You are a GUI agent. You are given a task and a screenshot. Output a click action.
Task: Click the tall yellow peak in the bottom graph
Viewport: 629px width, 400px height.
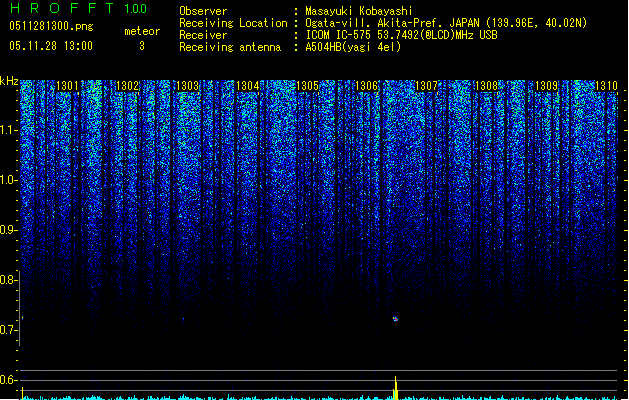[396, 388]
